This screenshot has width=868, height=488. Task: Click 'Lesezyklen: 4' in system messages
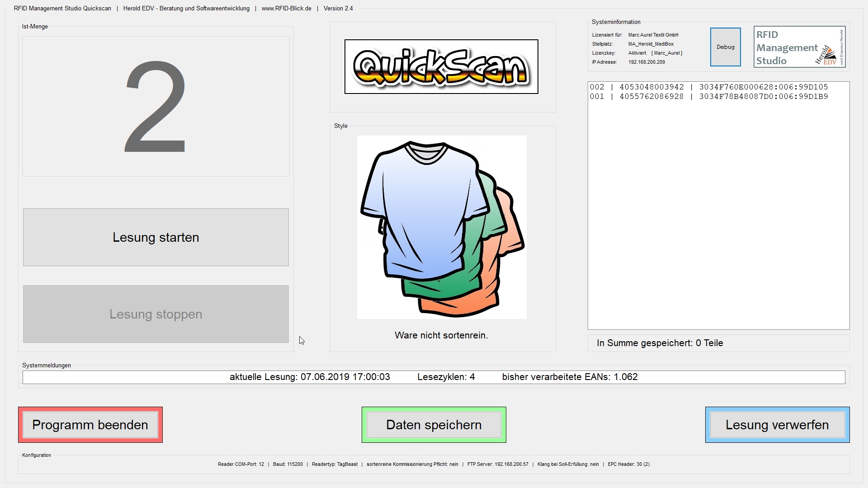446,377
